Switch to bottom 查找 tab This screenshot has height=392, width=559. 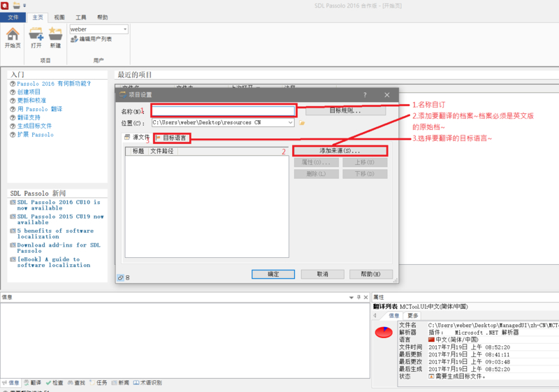tap(76, 383)
